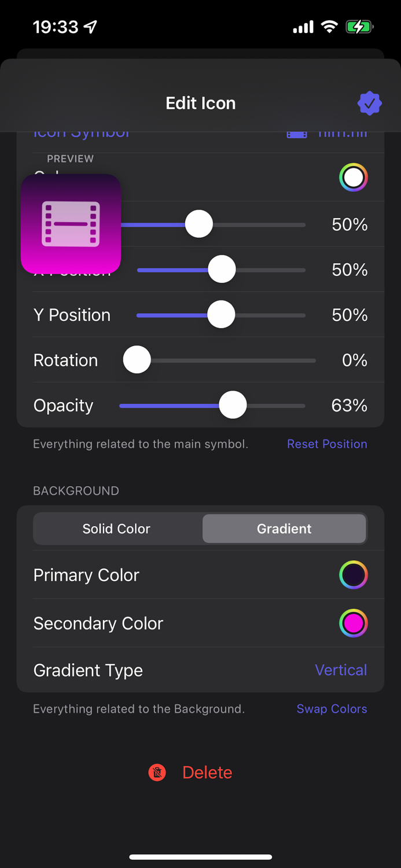Open the Primary Color wheel picker
This screenshot has height=868, width=401.
coord(354,575)
